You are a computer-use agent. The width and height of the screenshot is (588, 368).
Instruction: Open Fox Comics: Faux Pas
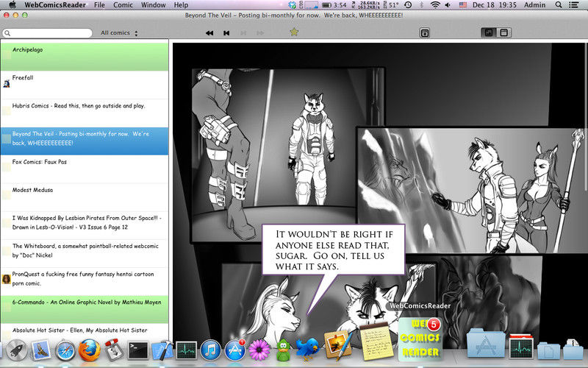(x=85, y=169)
